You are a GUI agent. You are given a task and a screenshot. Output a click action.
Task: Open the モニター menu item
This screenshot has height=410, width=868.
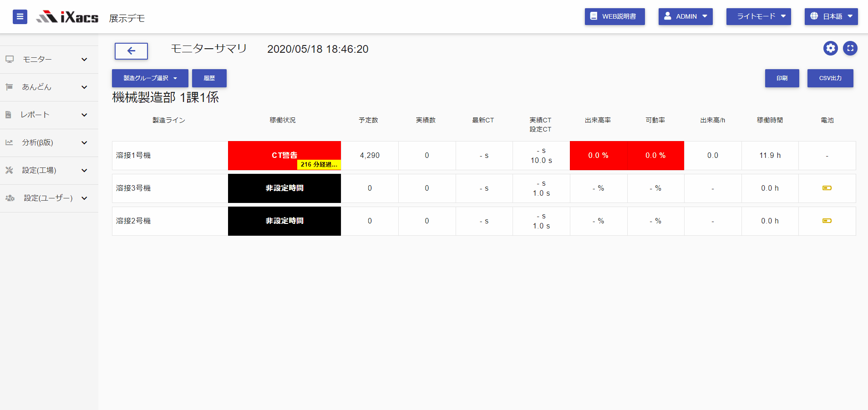point(49,60)
